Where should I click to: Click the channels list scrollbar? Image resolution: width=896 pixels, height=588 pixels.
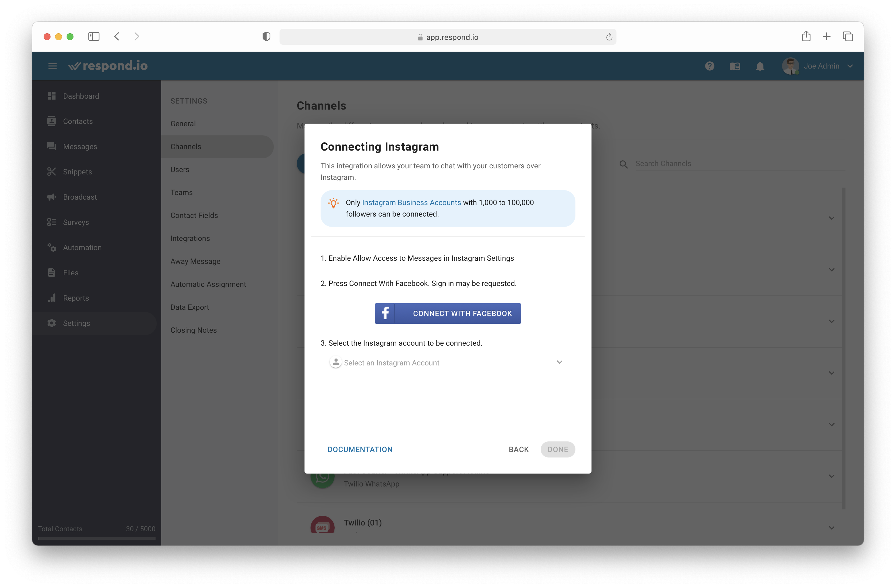click(x=844, y=348)
